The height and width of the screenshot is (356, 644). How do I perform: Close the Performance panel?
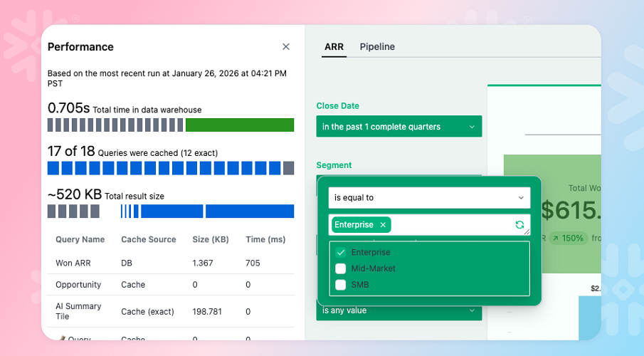tap(286, 47)
